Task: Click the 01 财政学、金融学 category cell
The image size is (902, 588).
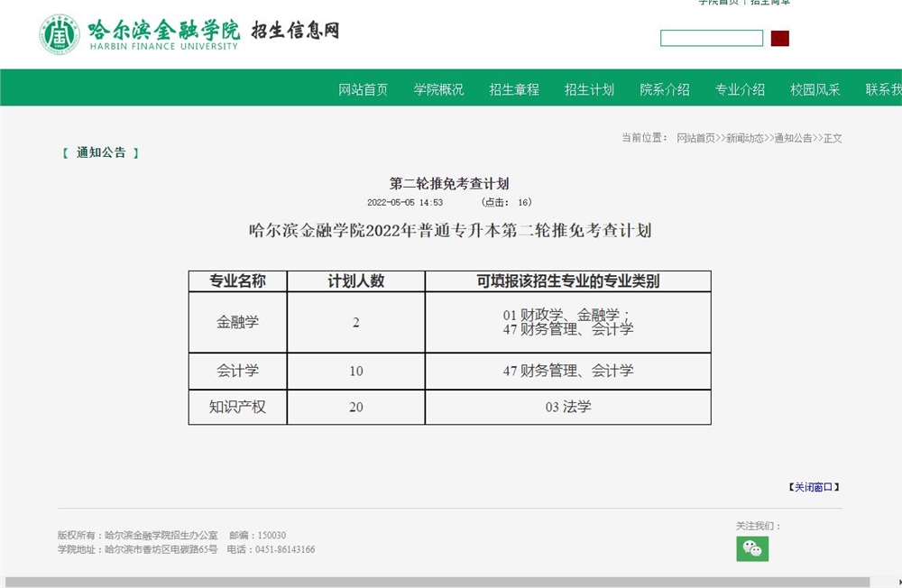Action: coord(567,322)
